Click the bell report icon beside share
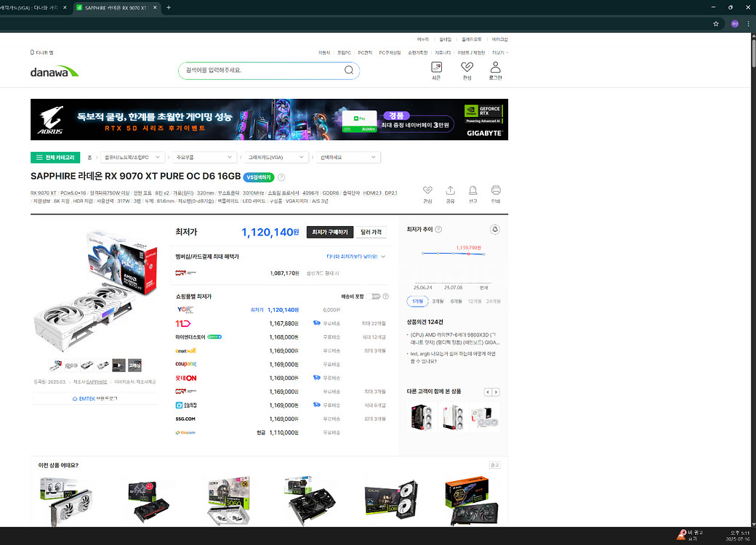Screen dimensions: 756x545 coord(473,190)
